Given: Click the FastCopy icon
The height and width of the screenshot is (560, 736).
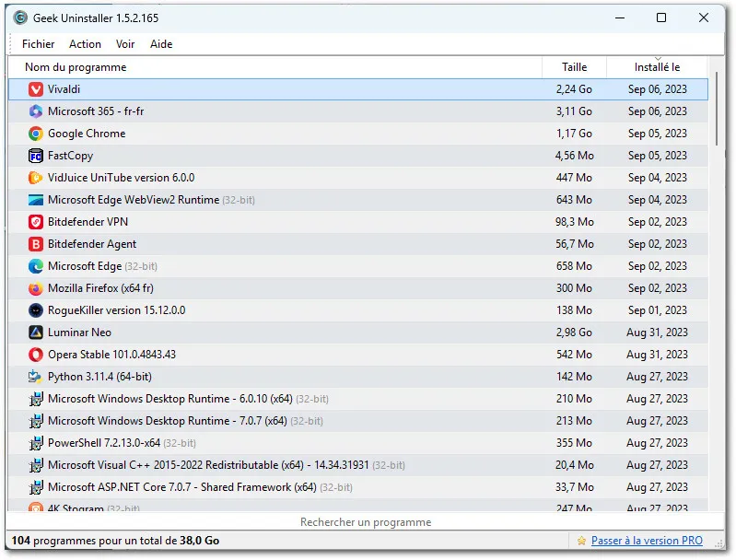Looking at the screenshot, I should pos(36,156).
